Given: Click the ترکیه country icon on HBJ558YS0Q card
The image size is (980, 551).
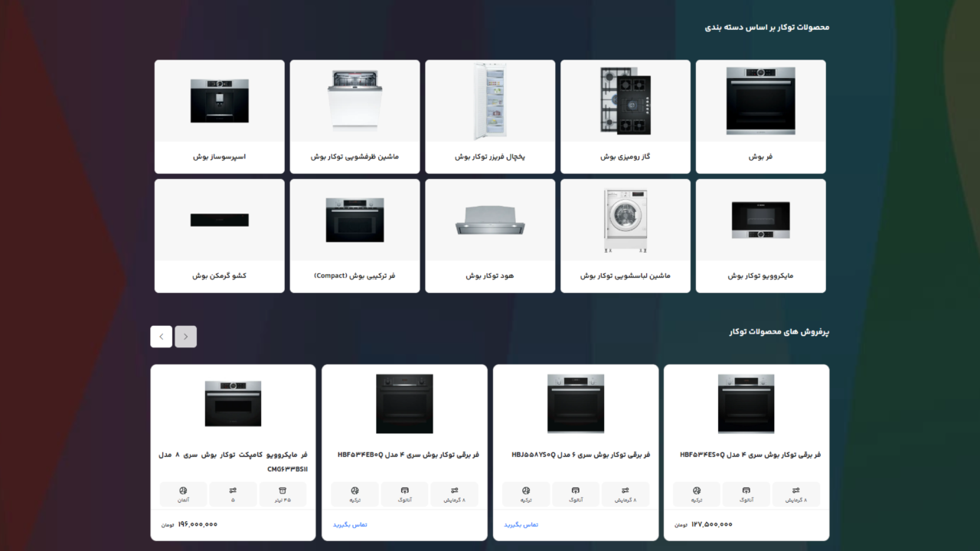Looking at the screenshot, I should coord(526,490).
